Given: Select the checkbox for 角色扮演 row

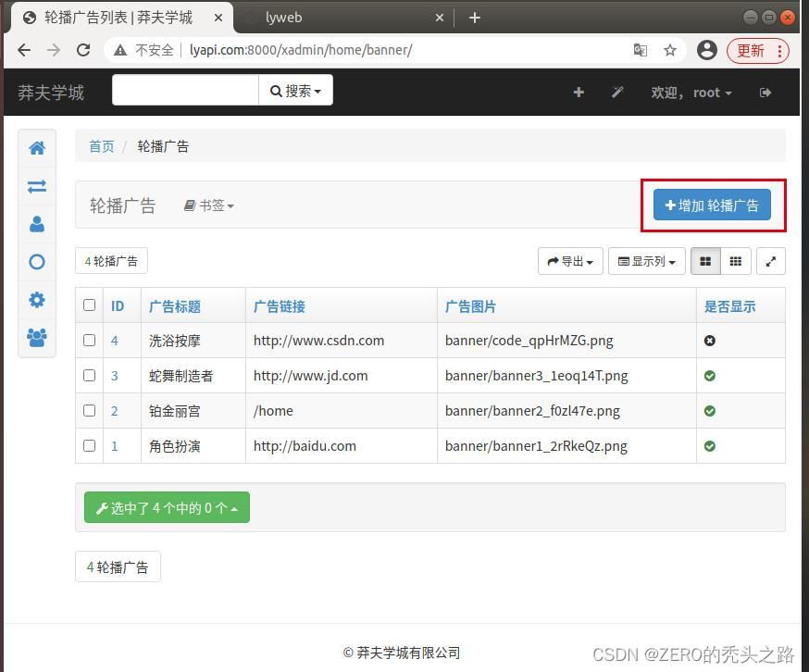Looking at the screenshot, I should (x=90, y=446).
